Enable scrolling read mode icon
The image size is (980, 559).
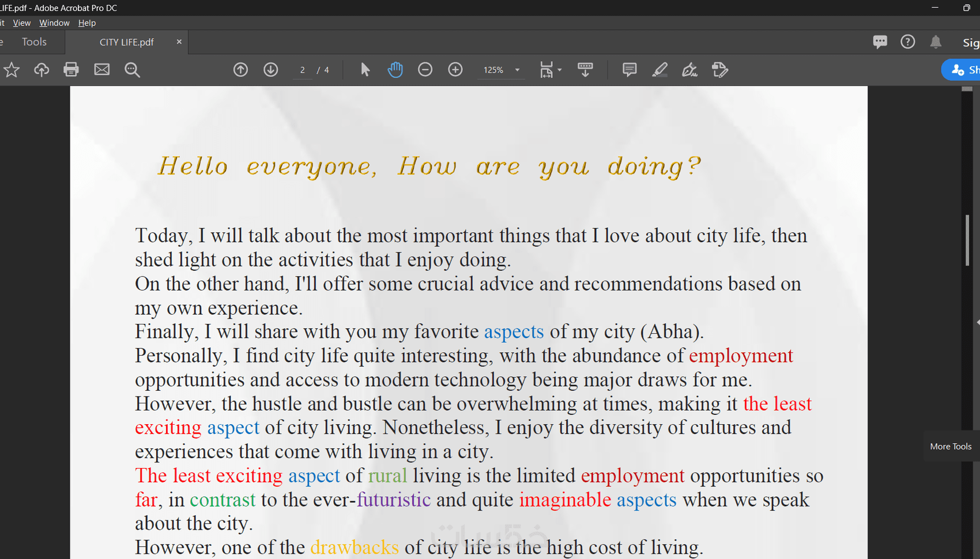click(x=585, y=70)
